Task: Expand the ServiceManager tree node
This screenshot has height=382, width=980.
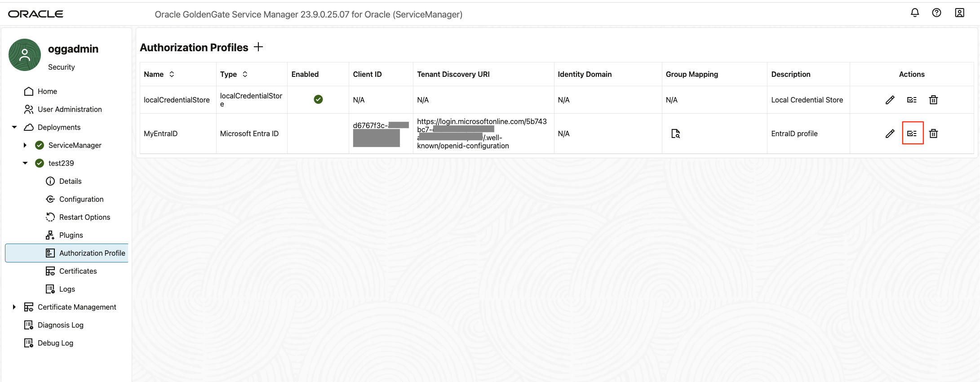Action: tap(25, 145)
